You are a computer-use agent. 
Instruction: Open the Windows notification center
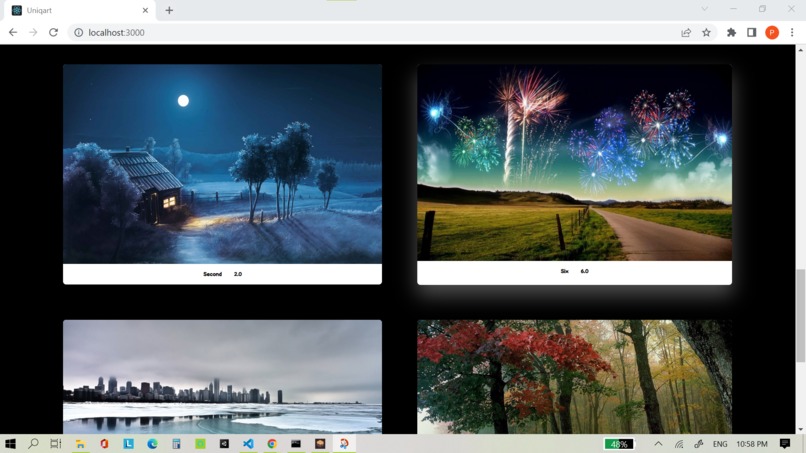pyautogui.click(x=784, y=444)
